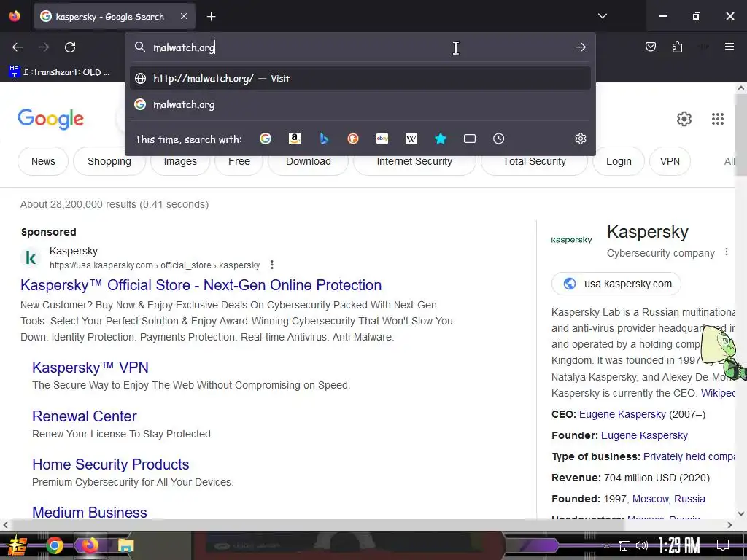Image resolution: width=747 pixels, height=560 pixels.
Task: Search this time with DuckDuckGo icon
Action: pyautogui.click(x=353, y=139)
